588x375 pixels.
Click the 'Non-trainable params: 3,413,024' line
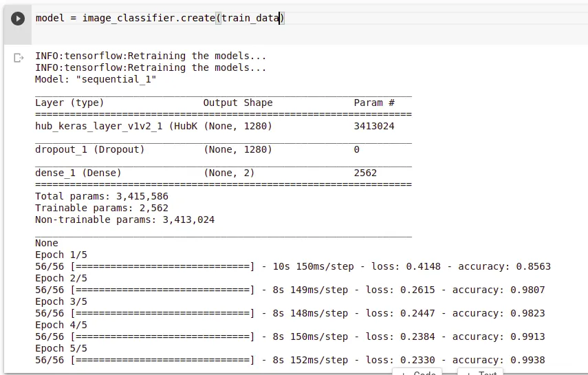point(125,219)
